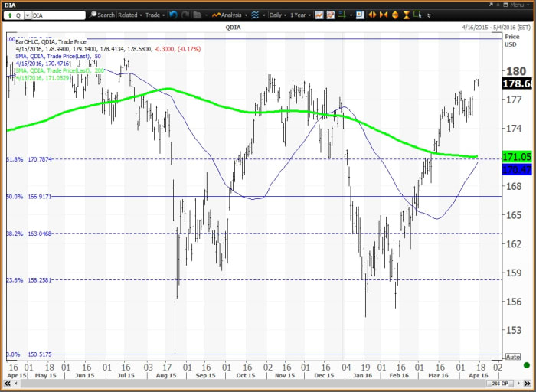Viewport: 536px width, 392px height.
Task: Click the Aug 15 month label
Action: pos(166,375)
